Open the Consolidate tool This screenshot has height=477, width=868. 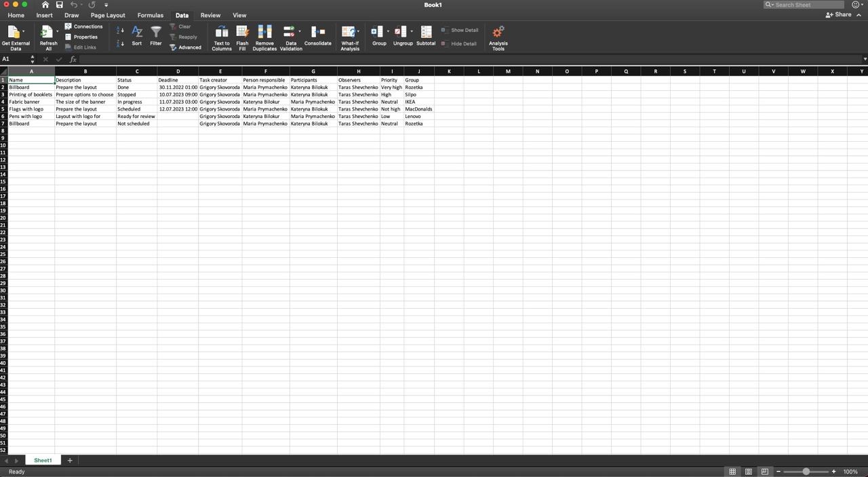coord(317,33)
